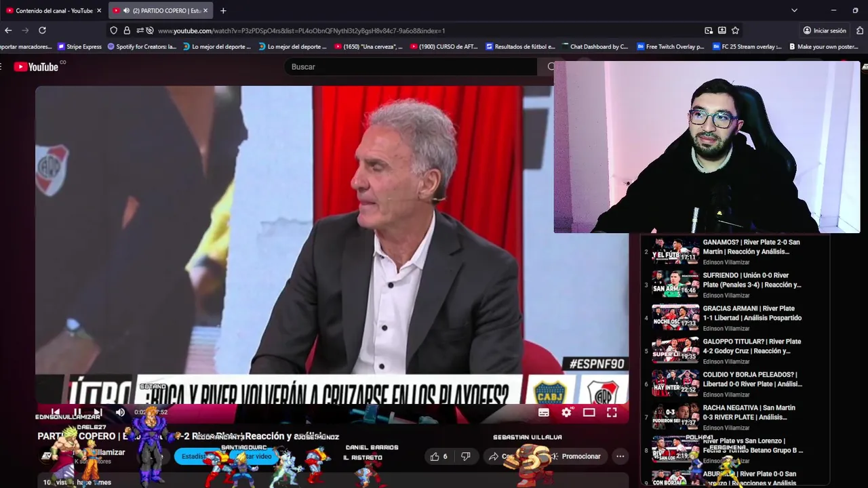Like the video with thumbs up
The image size is (868, 488).
point(440,457)
